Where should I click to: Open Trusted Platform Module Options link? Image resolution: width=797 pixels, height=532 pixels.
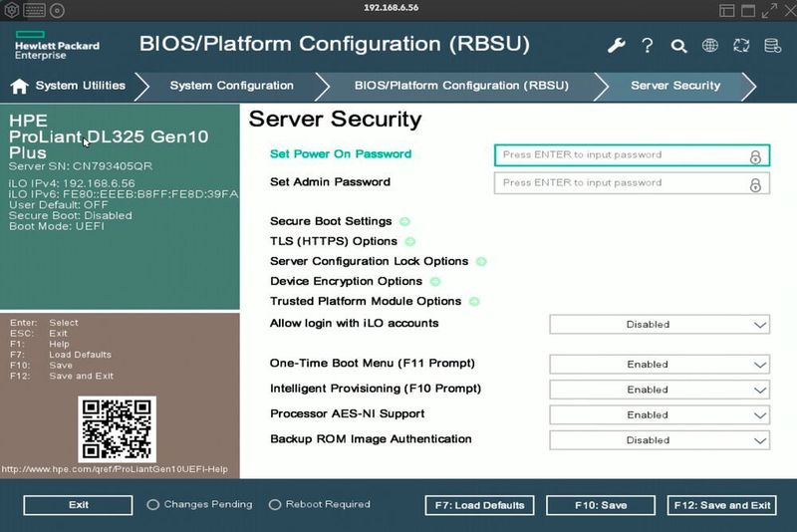coord(366,301)
